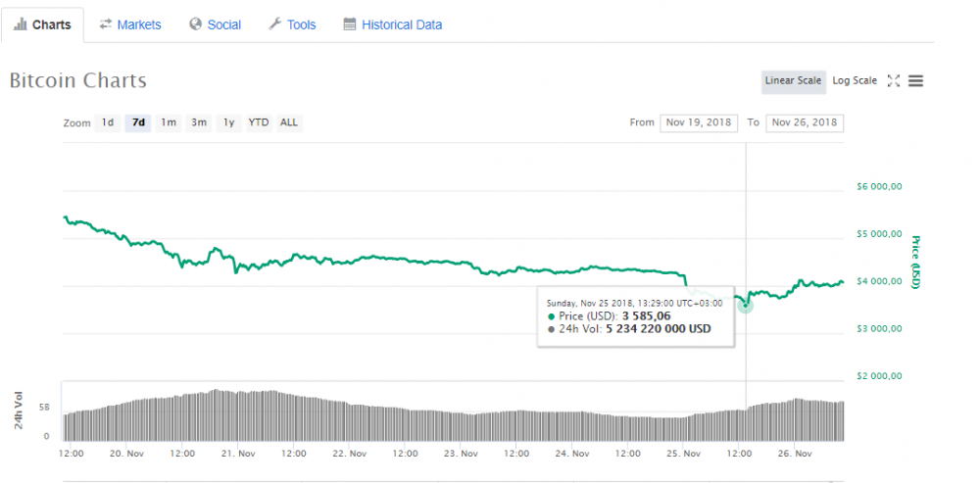Click the $5 000,00 axis value

877,234
